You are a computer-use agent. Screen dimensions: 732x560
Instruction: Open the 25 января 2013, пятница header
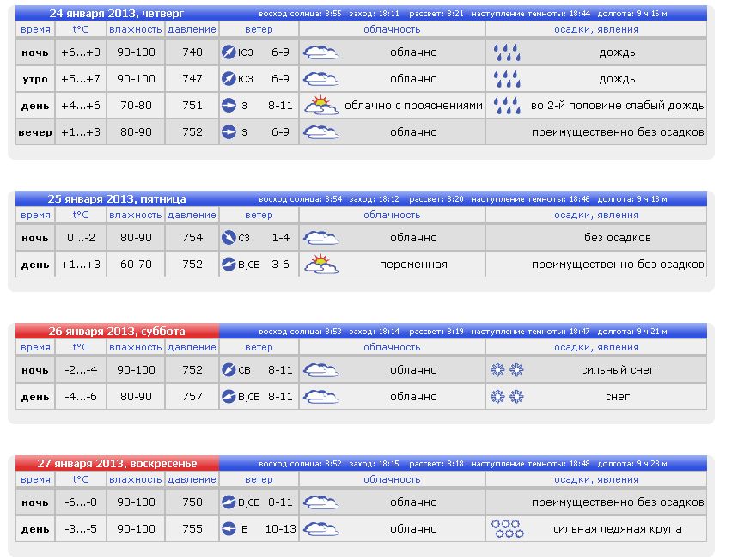(x=117, y=199)
